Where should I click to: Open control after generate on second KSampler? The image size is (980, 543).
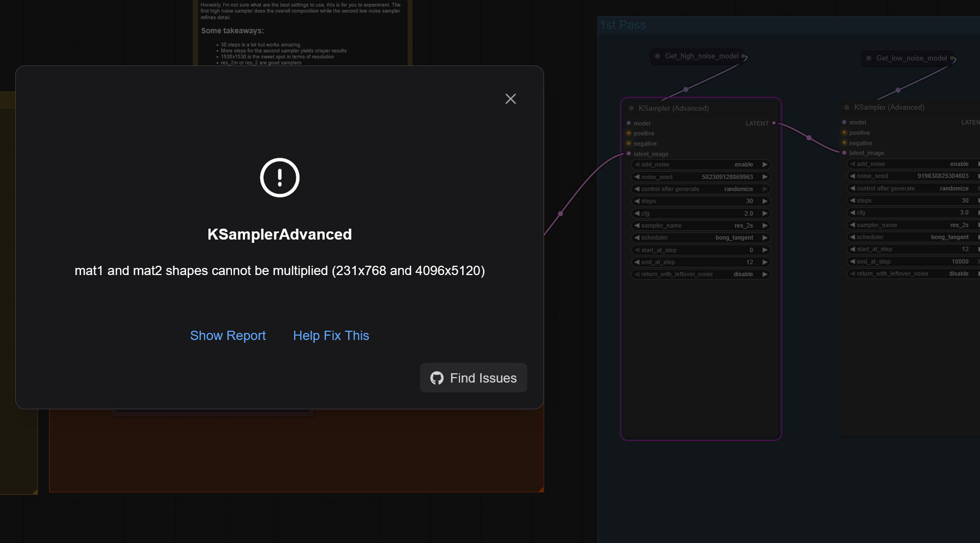pyautogui.click(x=913, y=188)
